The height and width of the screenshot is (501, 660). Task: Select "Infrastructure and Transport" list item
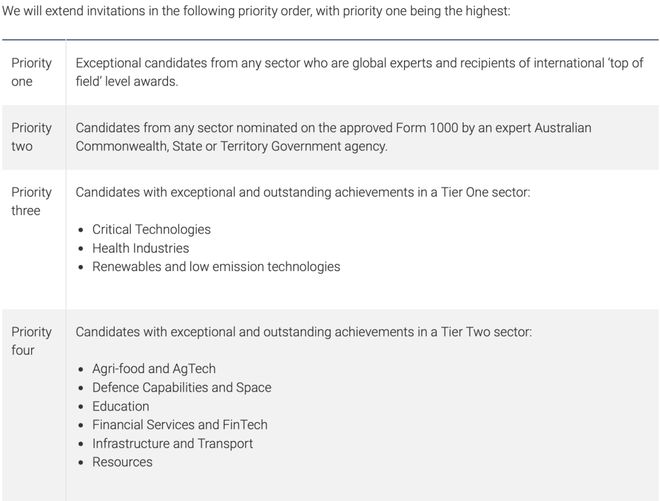(x=172, y=443)
